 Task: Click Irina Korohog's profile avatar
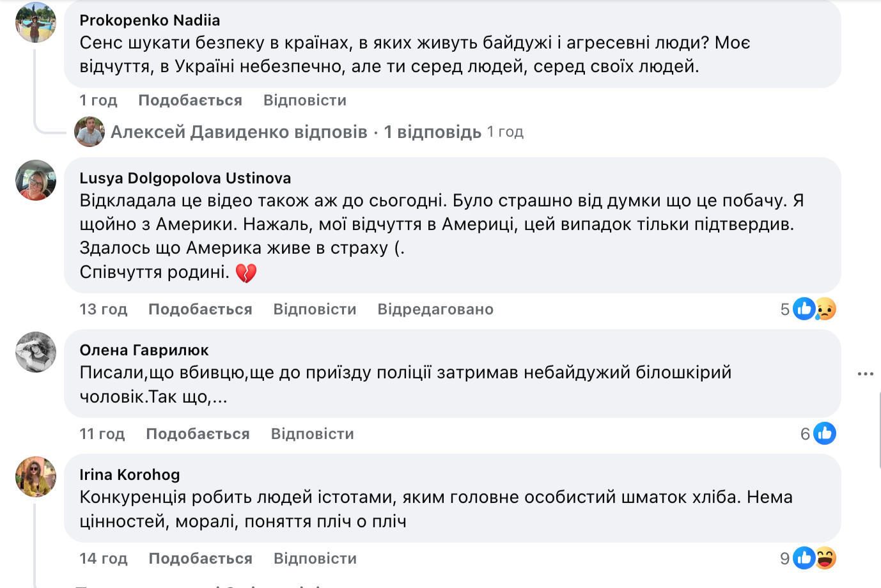[x=36, y=477]
